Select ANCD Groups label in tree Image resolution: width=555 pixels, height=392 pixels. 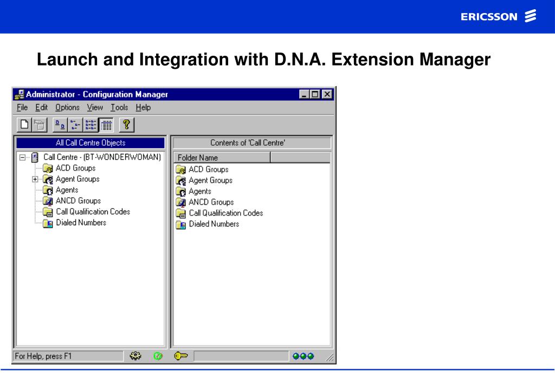click(78, 201)
